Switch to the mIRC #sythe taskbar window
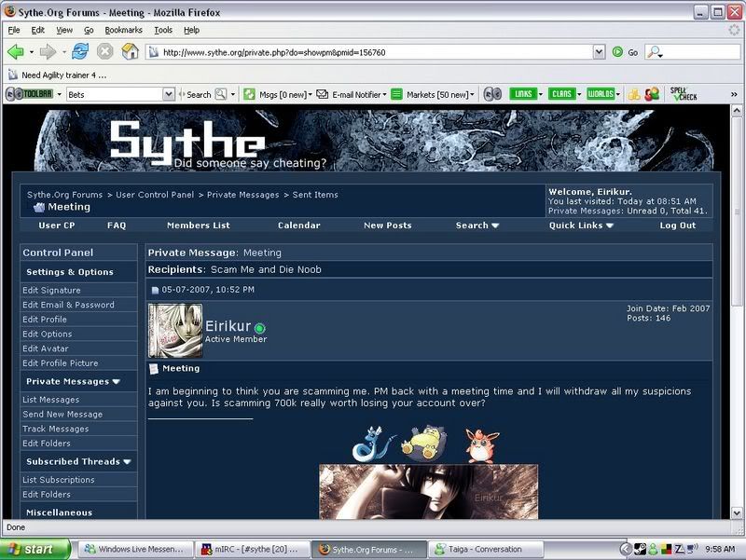746x560 pixels. pos(252,549)
